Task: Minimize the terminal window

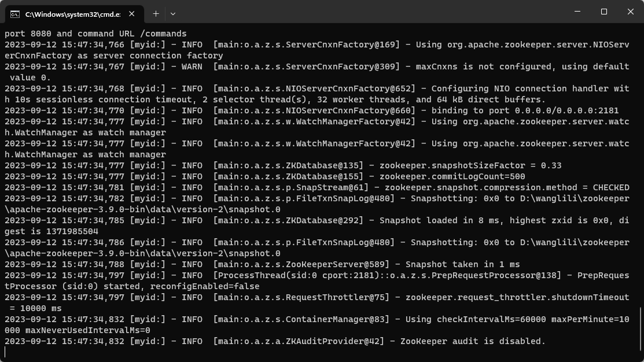Action: pyautogui.click(x=577, y=12)
